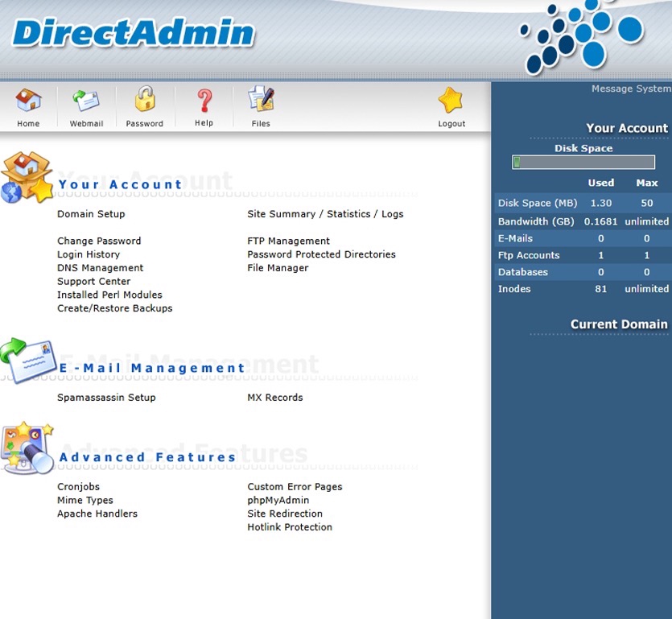Click the Logout star icon
The image size is (672, 619).
[451, 105]
